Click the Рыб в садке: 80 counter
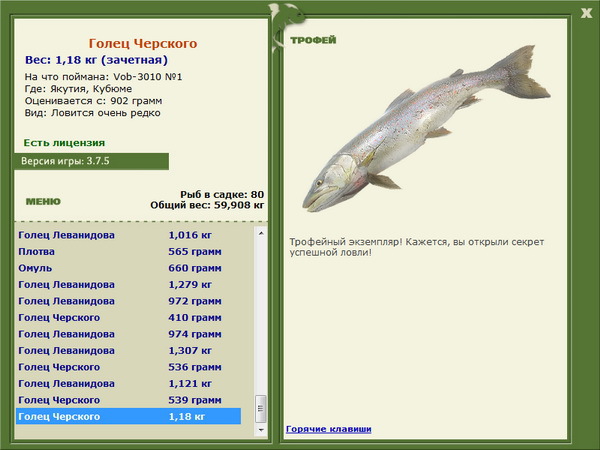The image size is (600, 450). 222,194
